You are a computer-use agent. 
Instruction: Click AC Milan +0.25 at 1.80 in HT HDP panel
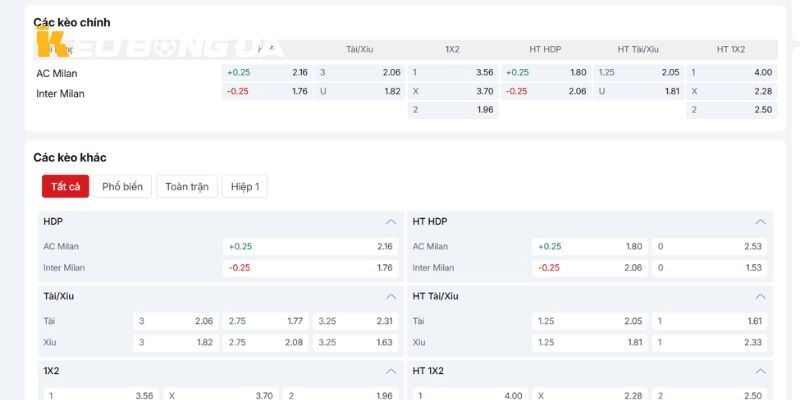pos(590,246)
